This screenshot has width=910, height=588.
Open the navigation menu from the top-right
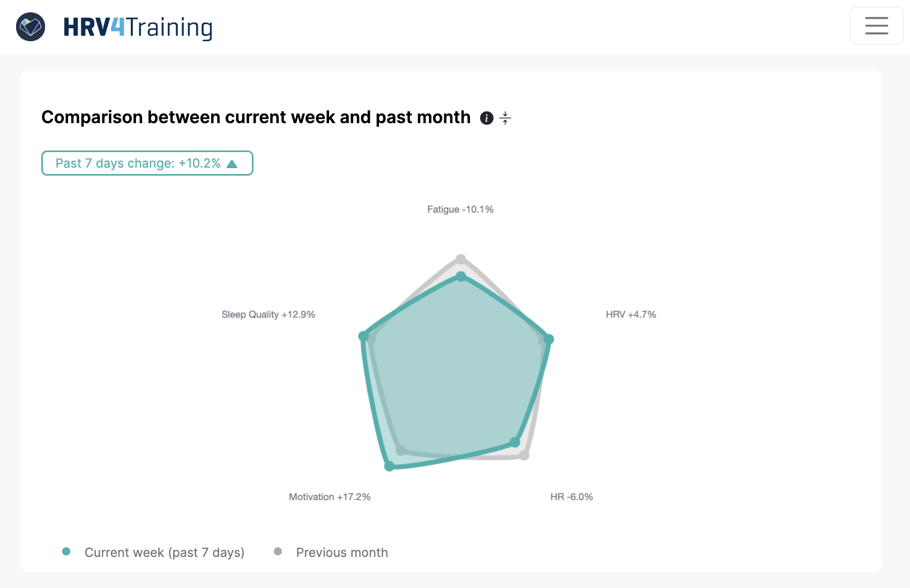pos(877,25)
